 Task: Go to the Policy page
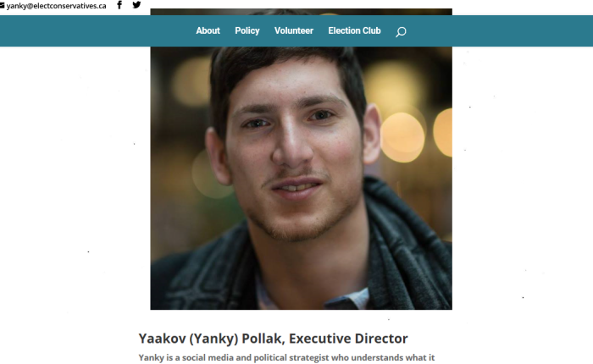tap(247, 31)
